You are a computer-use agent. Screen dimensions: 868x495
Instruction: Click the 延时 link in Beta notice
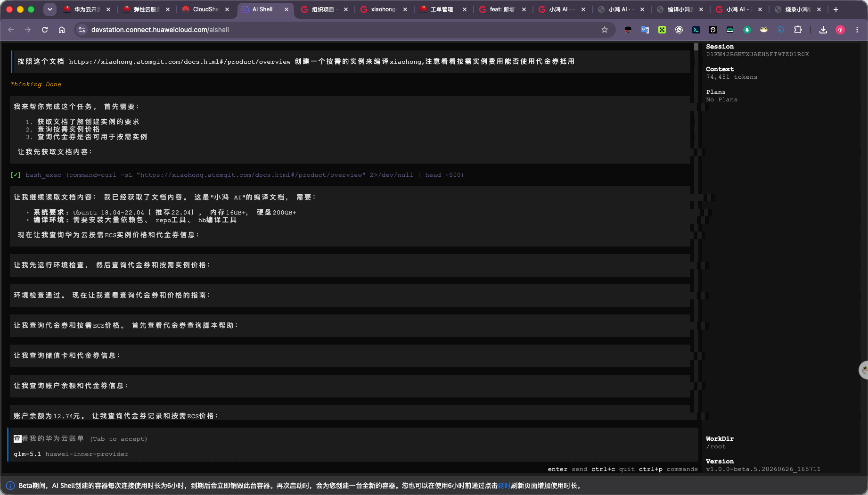click(x=504, y=486)
